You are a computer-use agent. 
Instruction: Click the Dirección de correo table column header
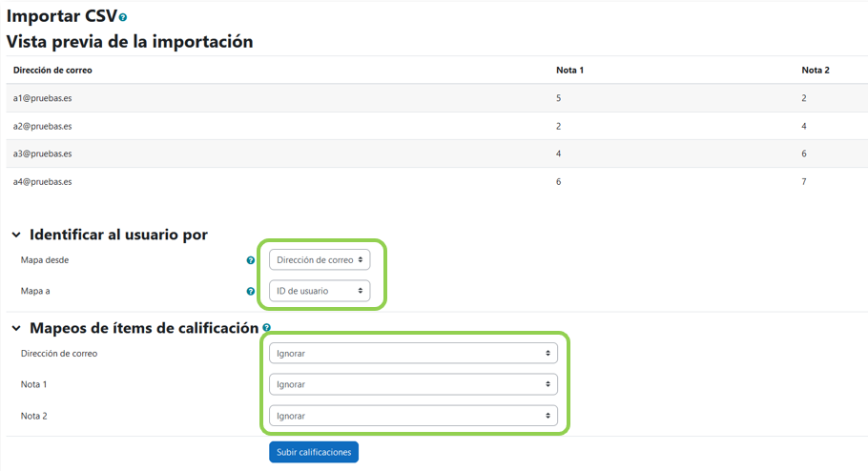[52, 71]
